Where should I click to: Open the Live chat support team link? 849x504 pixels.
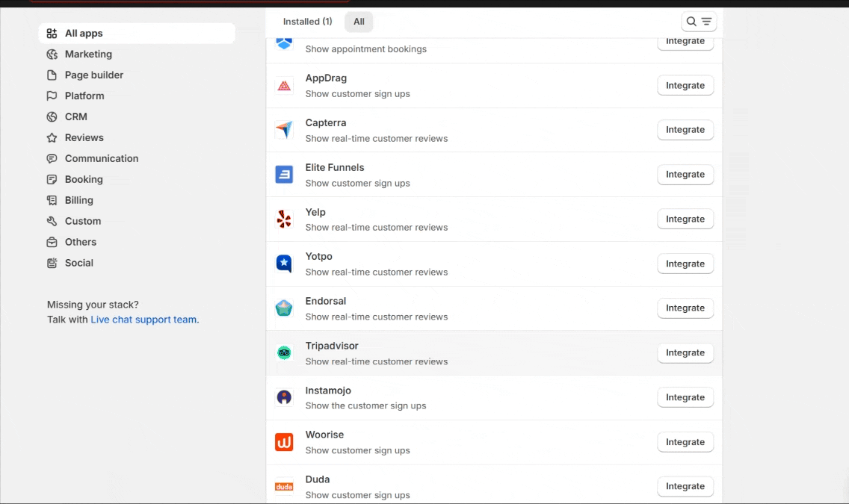point(143,320)
